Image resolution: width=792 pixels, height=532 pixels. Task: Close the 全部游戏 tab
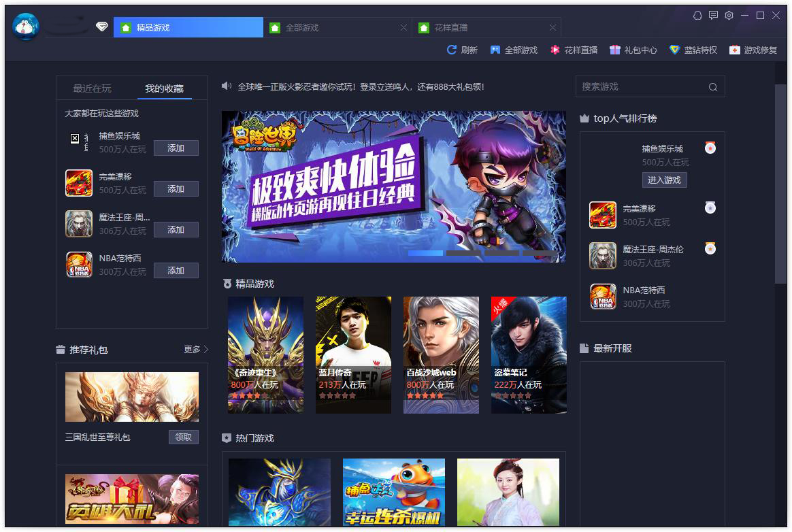(x=403, y=28)
